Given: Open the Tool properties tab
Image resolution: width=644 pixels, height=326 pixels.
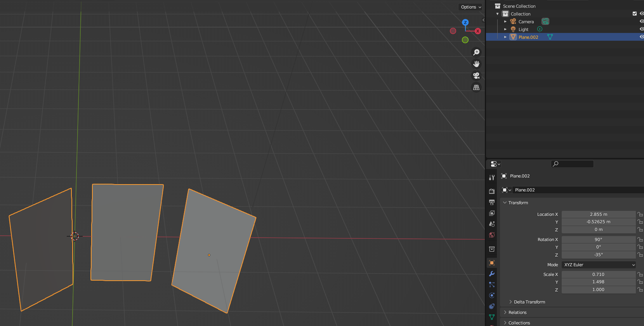Looking at the screenshot, I should 492,178.
